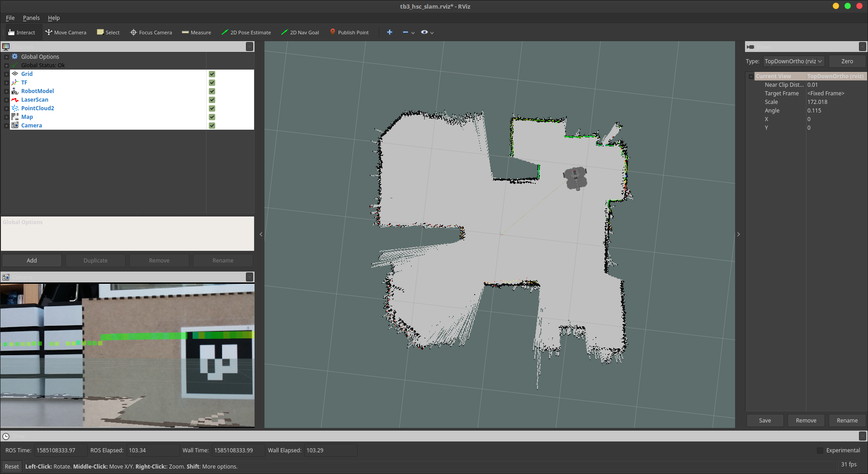This screenshot has width=868, height=474.
Task: Expand the RobotModel tree item
Action: coord(6,91)
